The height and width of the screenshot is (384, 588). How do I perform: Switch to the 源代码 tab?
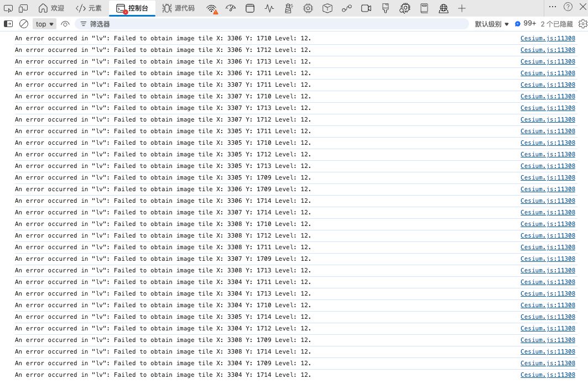point(178,8)
